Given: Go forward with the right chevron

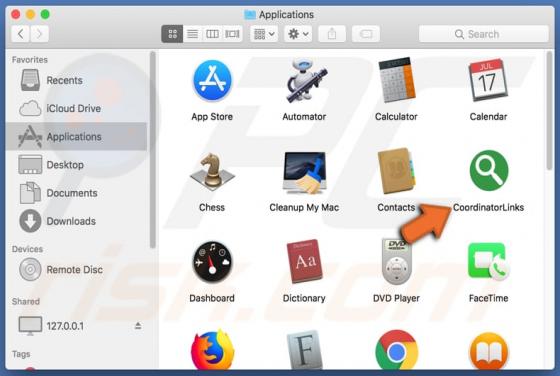Looking at the screenshot, I should tap(39, 34).
